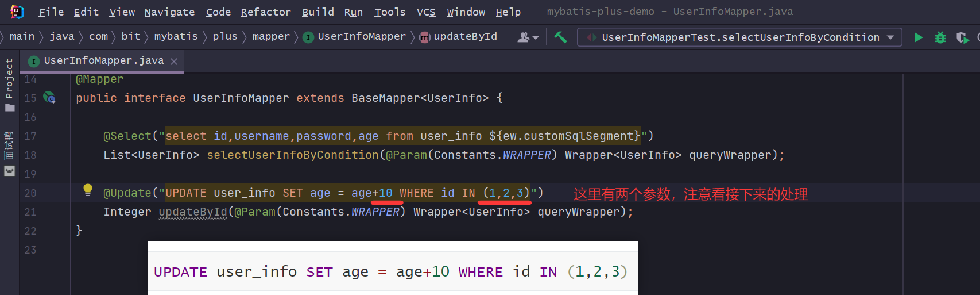
Task: Open the user account dropdown icon
Action: [x=528, y=37]
